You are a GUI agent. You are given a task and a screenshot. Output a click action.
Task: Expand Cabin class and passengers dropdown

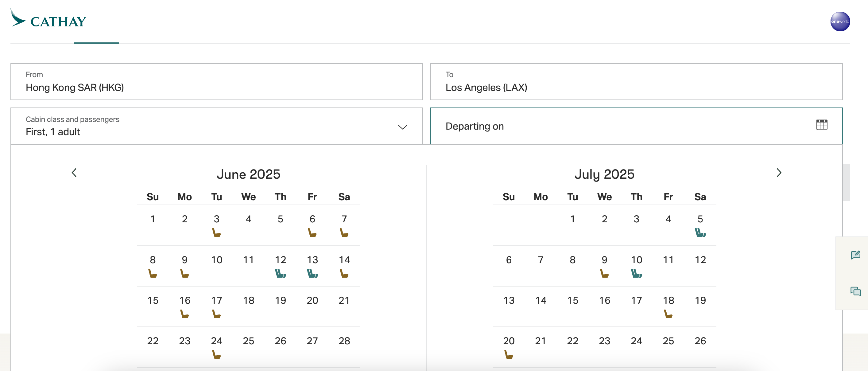click(x=402, y=127)
